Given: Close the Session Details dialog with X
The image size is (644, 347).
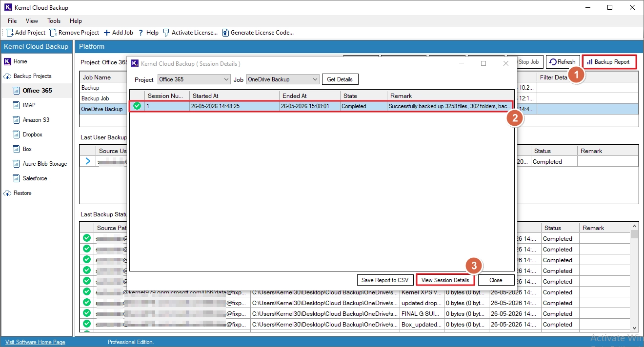Looking at the screenshot, I should [x=506, y=63].
